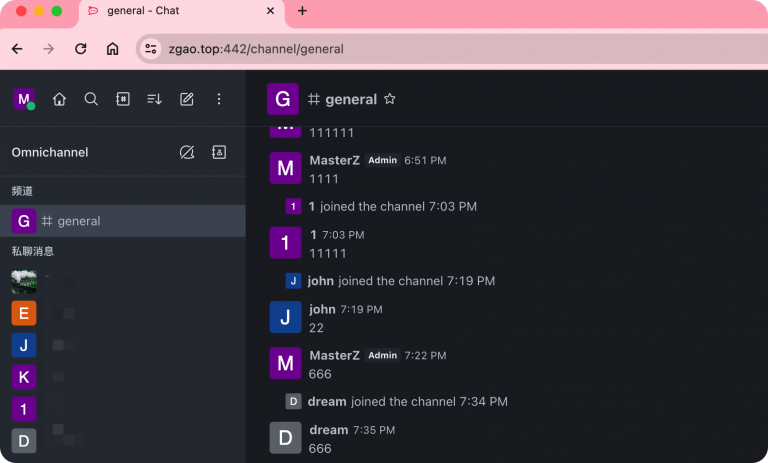Viewport: 768px width, 463px height.
Task: Open contact center icon beside Omnichannel
Action: tap(219, 152)
